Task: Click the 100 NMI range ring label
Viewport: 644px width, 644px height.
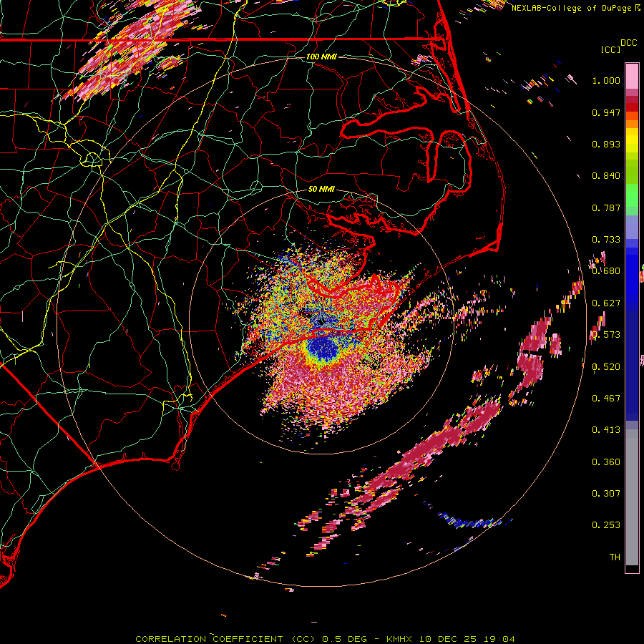Action: point(321,57)
